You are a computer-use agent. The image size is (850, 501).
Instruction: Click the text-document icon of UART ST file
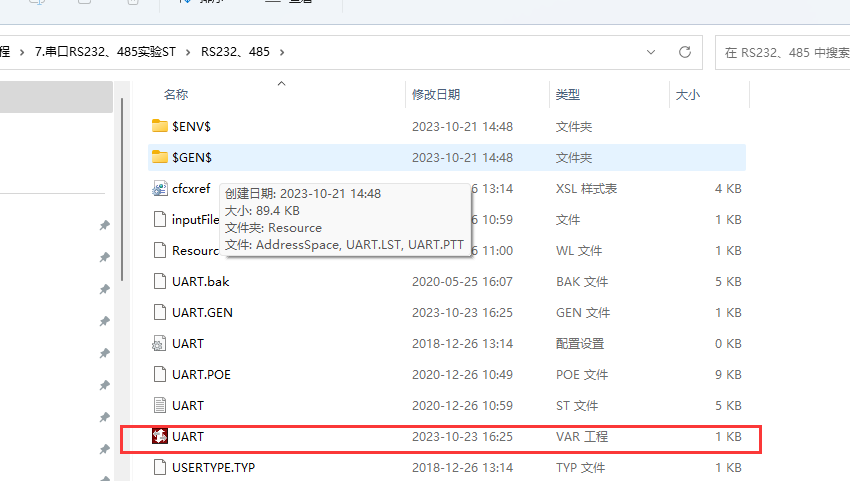coord(159,405)
